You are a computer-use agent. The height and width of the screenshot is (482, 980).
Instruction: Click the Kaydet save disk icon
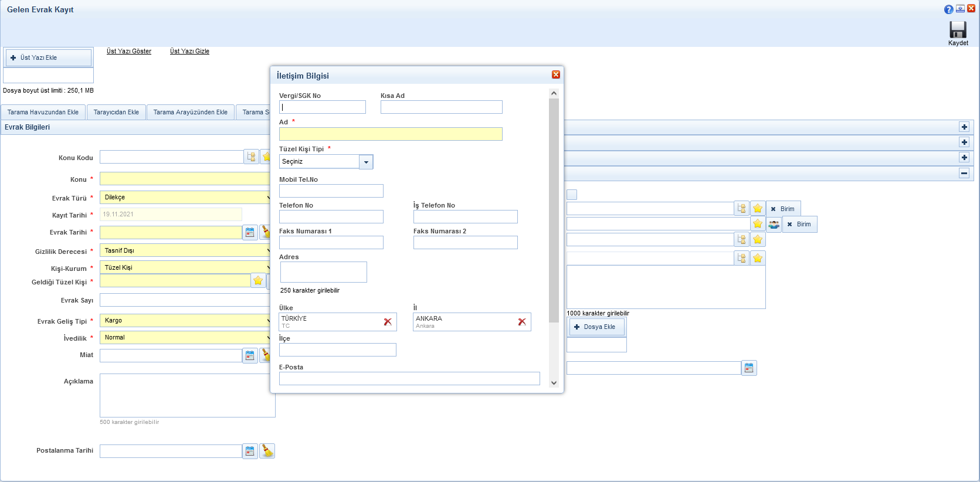(x=958, y=30)
